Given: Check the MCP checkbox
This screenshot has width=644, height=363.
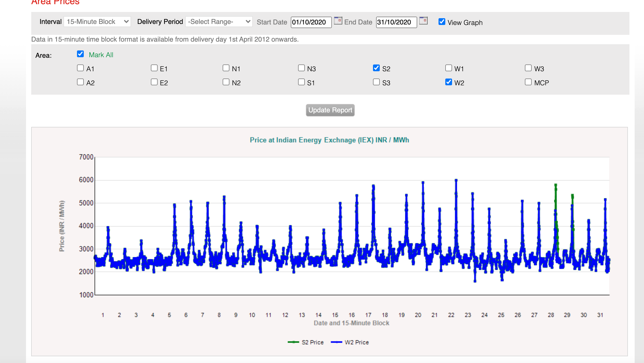Looking at the screenshot, I should click(x=528, y=82).
